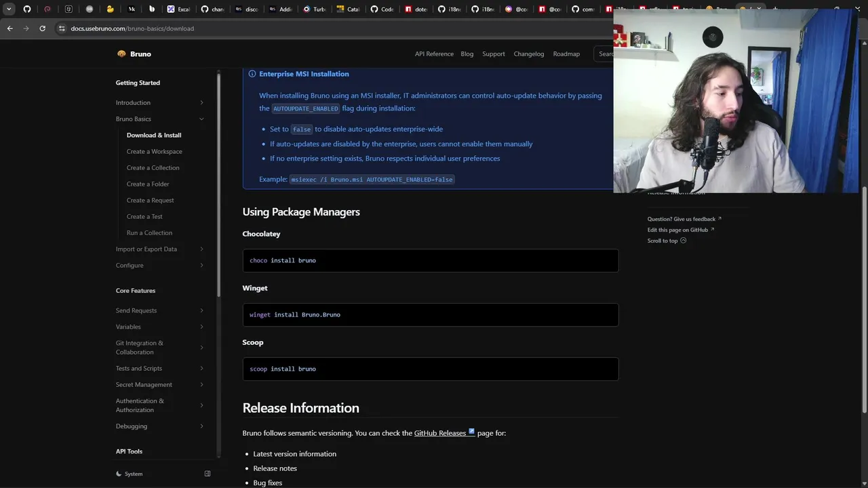Switch to the pinned duck icon tab
Screen dimensions: 868x488
pyautogui.click(x=110, y=9)
